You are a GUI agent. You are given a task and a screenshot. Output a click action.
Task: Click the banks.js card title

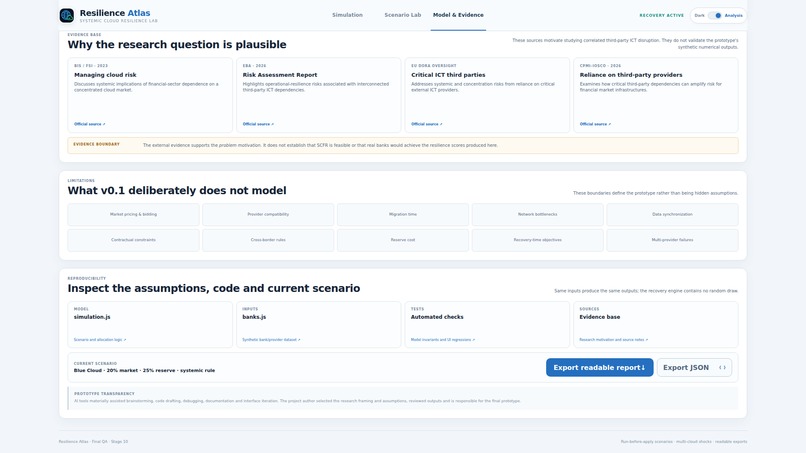(x=254, y=317)
